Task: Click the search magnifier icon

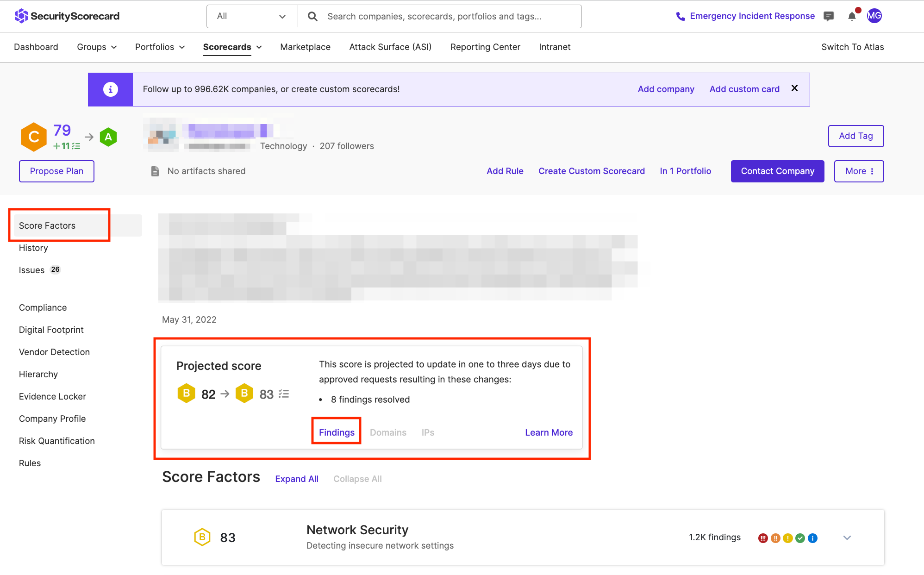Action: pos(313,16)
